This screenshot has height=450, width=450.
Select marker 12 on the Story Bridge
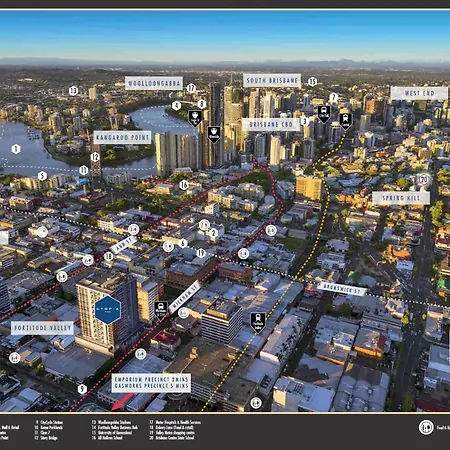pos(95,157)
